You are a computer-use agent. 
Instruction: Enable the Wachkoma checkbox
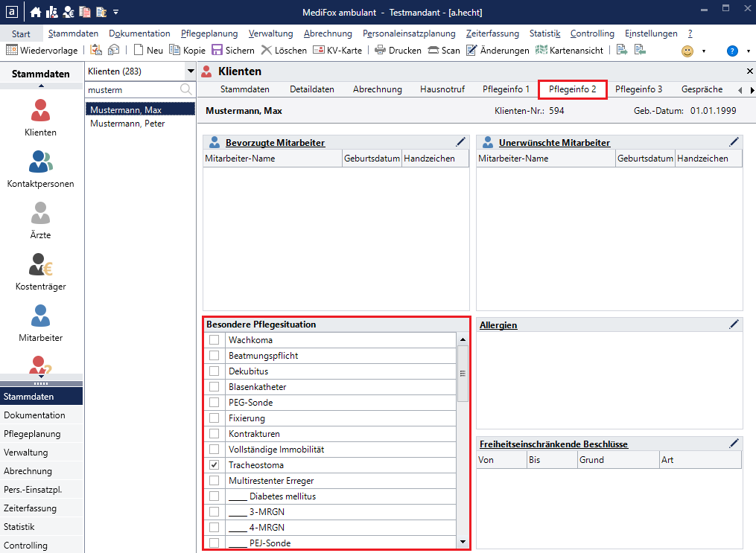coord(215,340)
